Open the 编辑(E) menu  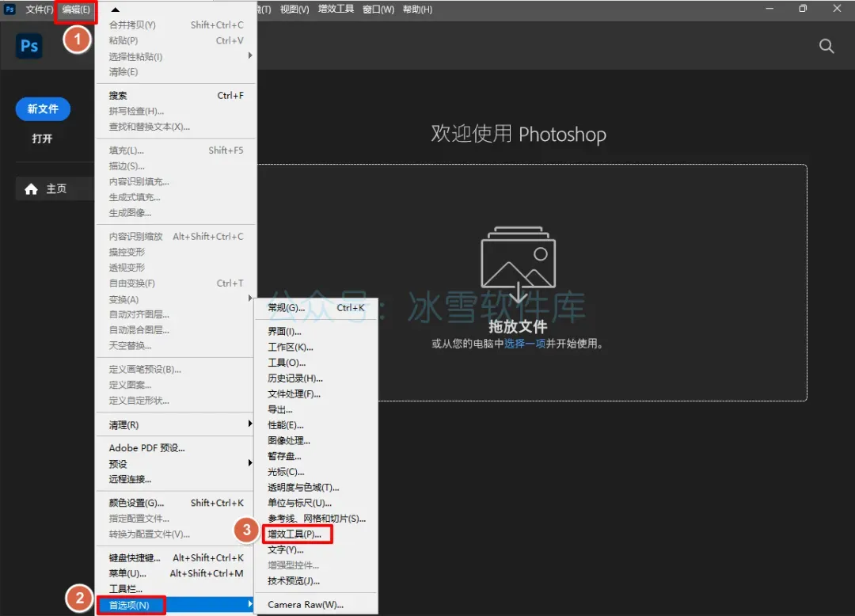(76, 10)
